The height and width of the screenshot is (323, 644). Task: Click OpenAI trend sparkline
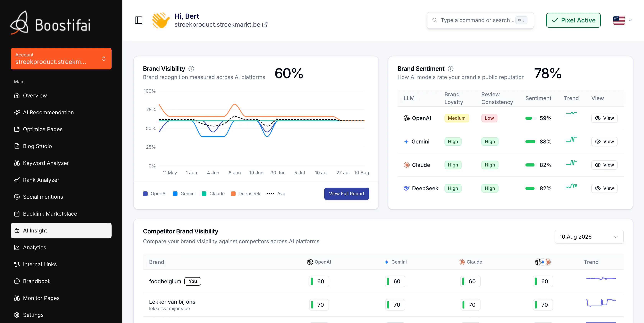pos(572,113)
